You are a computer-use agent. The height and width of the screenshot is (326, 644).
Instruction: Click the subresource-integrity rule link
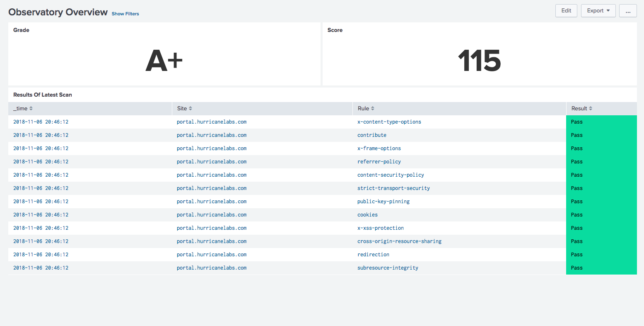pyautogui.click(x=388, y=268)
